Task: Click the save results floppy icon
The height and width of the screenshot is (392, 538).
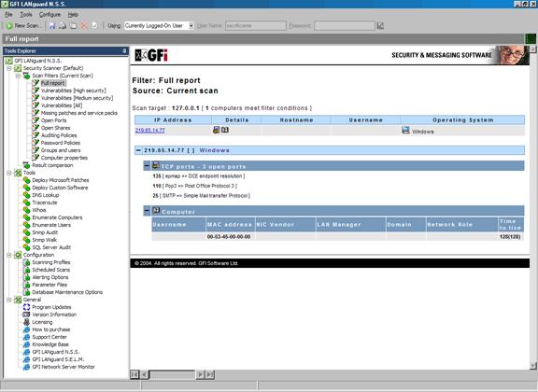Action: [52, 26]
